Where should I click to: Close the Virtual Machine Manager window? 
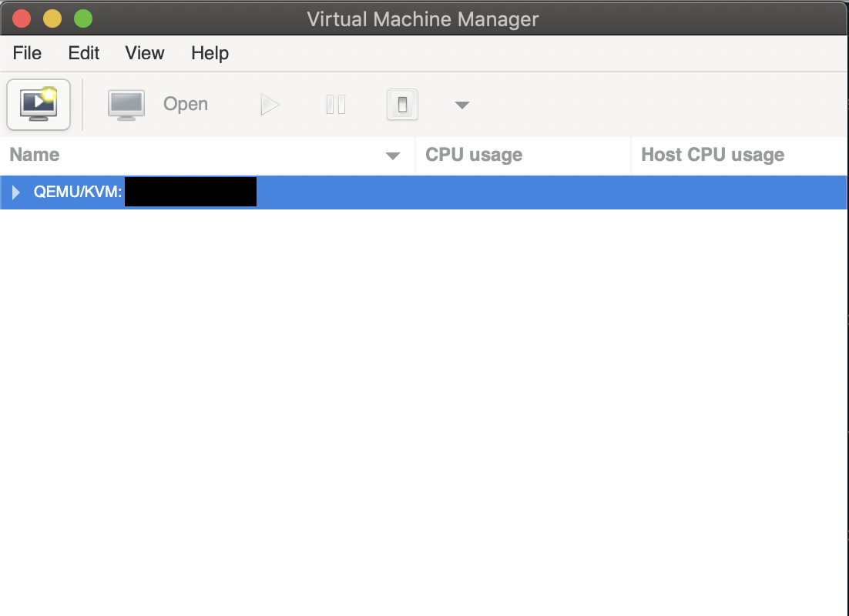coord(22,18)
